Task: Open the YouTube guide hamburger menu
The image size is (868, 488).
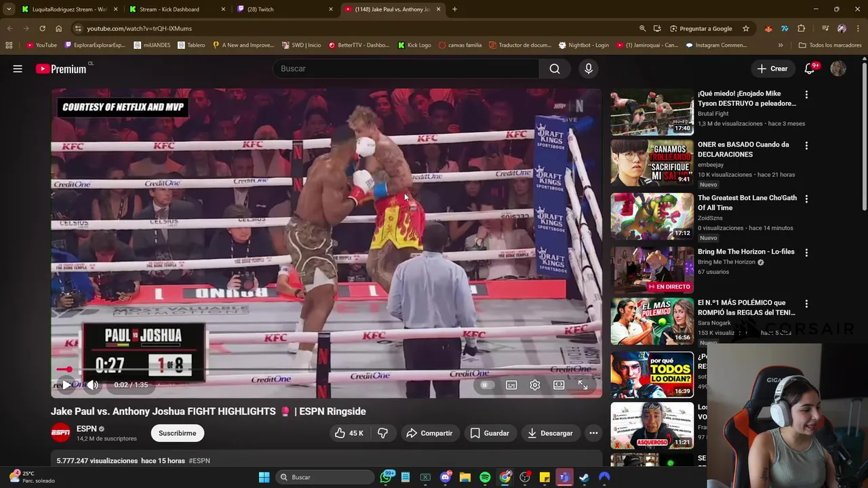Action: click(x=18, y=68)
